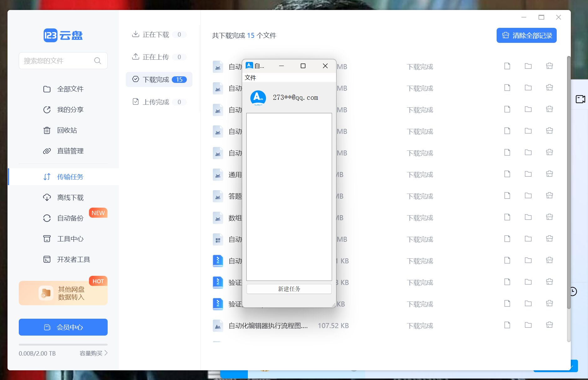Open file icon in first download row

click(x=507, y=66)
